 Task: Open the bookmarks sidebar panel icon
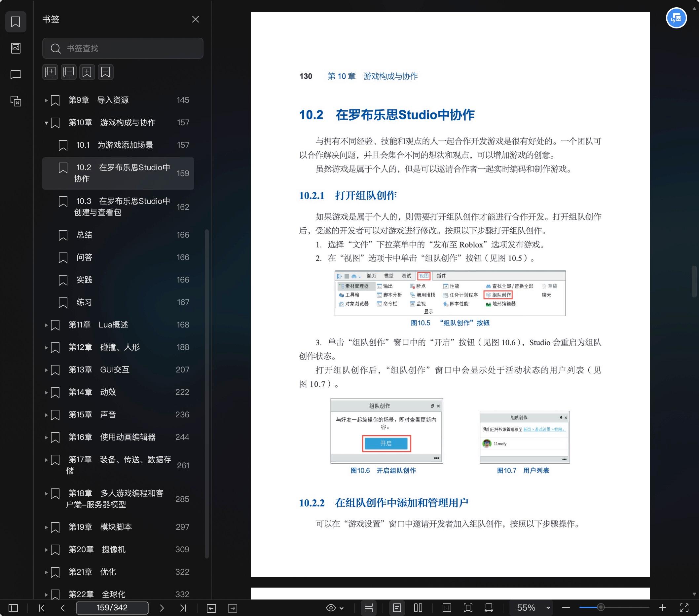tap(16, 21)
